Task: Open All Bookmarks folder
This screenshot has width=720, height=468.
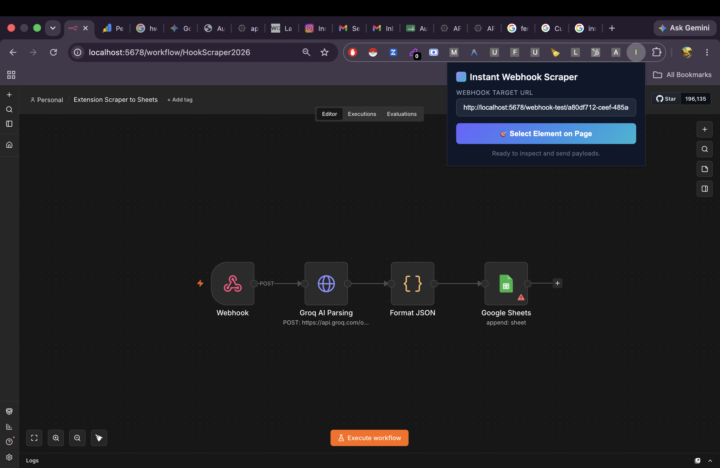Action: tap(682, 74)
